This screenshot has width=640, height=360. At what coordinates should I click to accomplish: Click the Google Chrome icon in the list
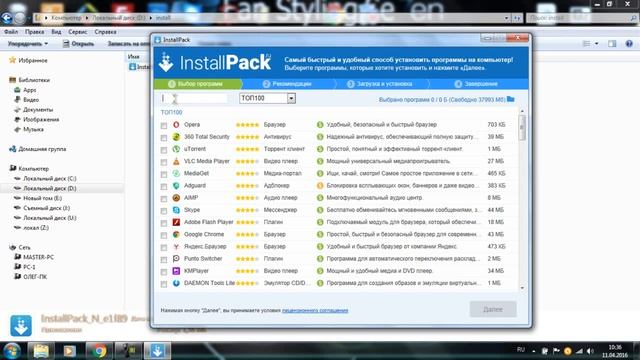coord(176,234)
